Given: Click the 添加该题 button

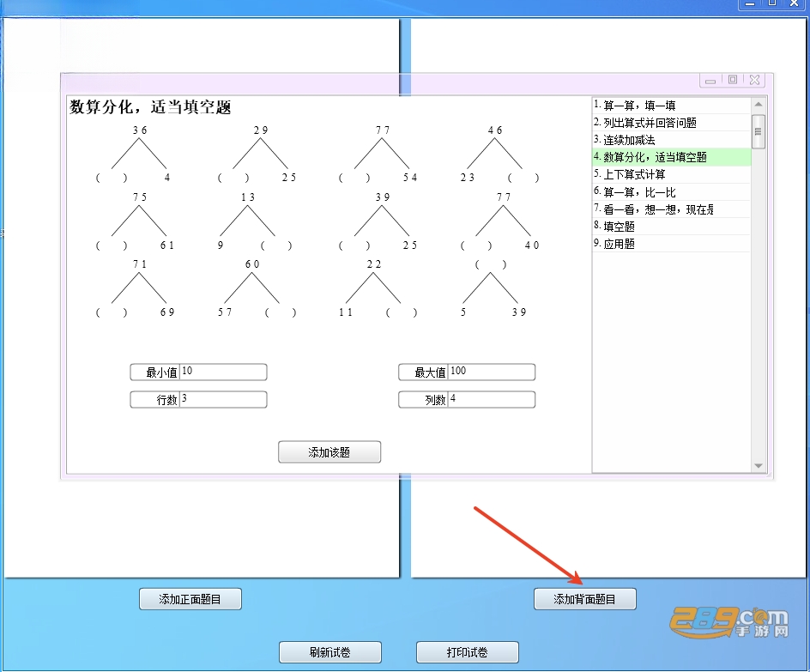Looking at the screenshot, I should pyautogui.click(x=329, y=452).
